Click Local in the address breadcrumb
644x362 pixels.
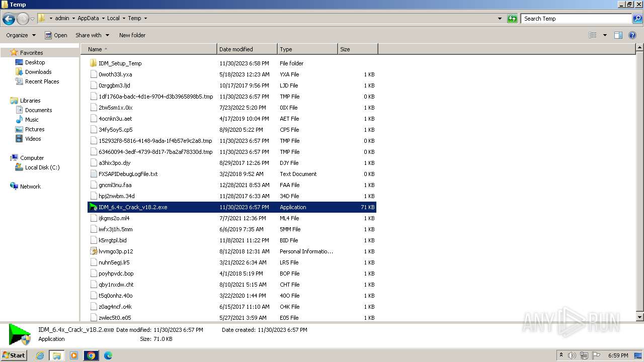coord(113,18)
